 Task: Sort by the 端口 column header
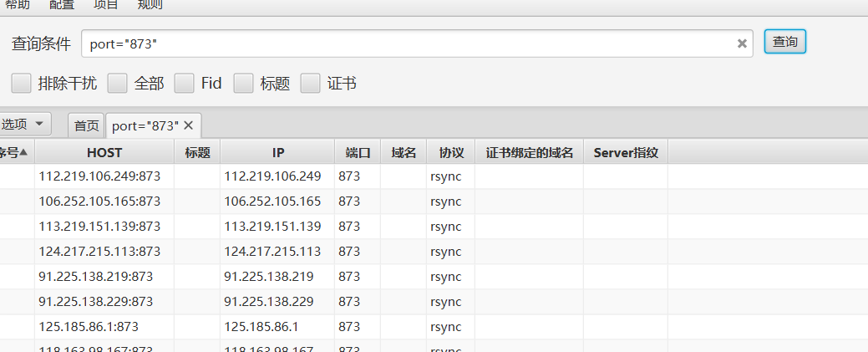pos(358,152)
